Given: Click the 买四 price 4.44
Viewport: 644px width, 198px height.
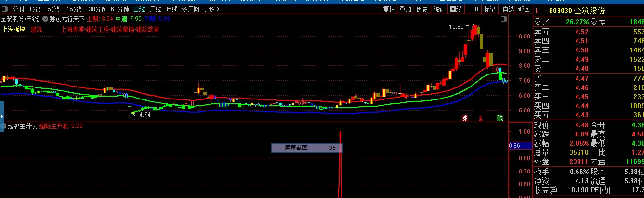Looking at the screenshot, I should tap(582, 106).
